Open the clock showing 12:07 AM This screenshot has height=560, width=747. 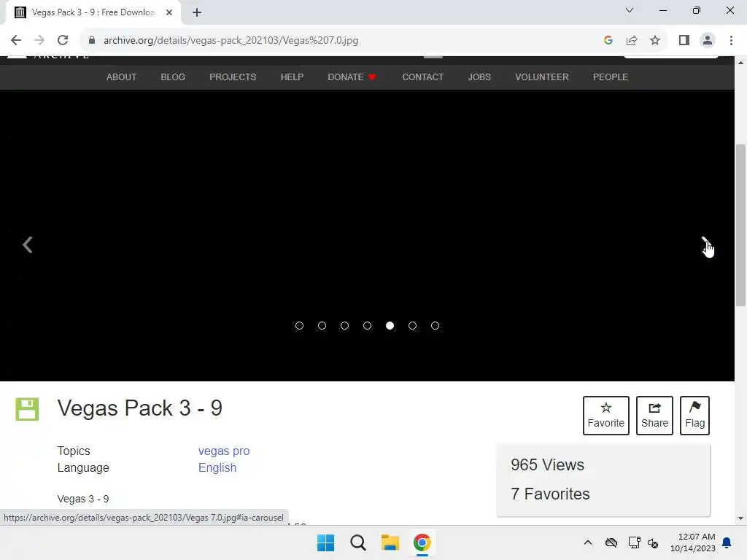693,542
